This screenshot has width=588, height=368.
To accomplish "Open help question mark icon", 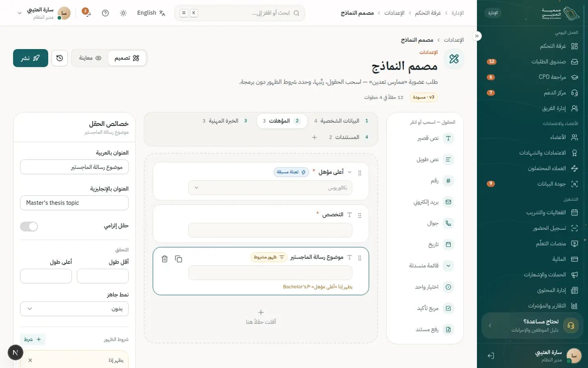I will pyautogui.click(x=105, y=13).
